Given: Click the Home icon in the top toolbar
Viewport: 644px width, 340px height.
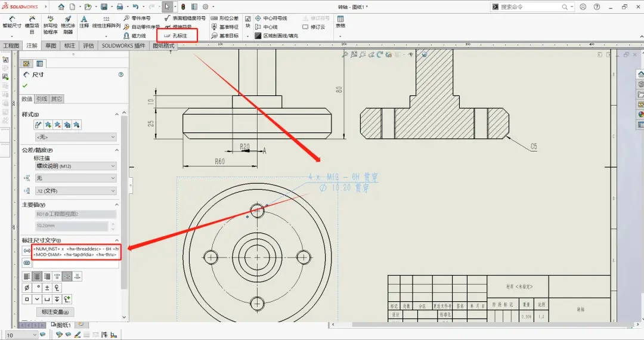Looking at the screenshot, I should 61,7.
